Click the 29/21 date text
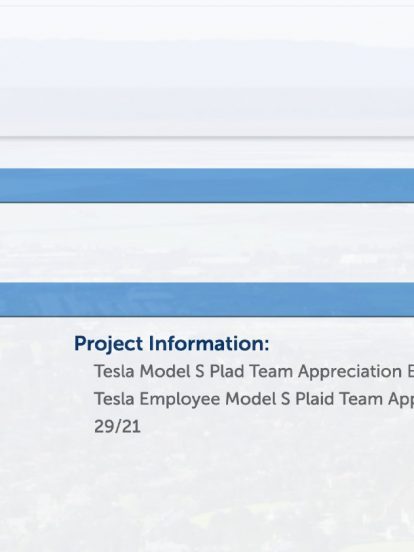414x552 pixels. (x=117, y=426)
